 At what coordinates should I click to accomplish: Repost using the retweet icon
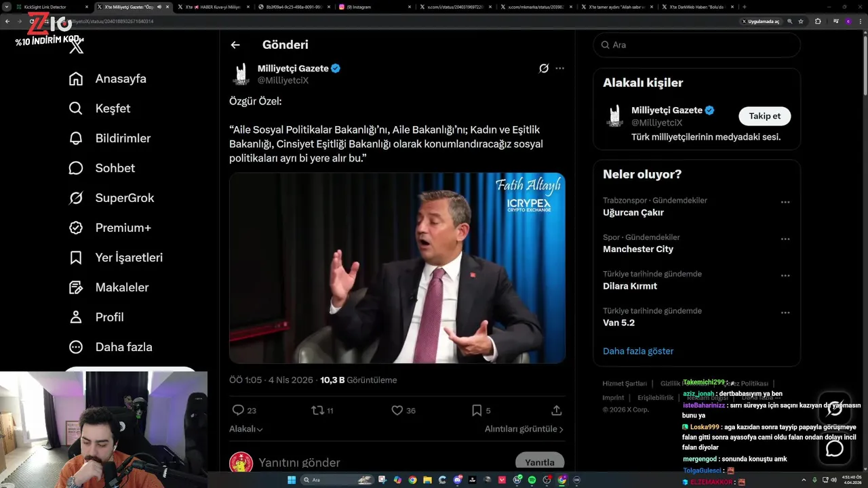[x=317, y=410]
